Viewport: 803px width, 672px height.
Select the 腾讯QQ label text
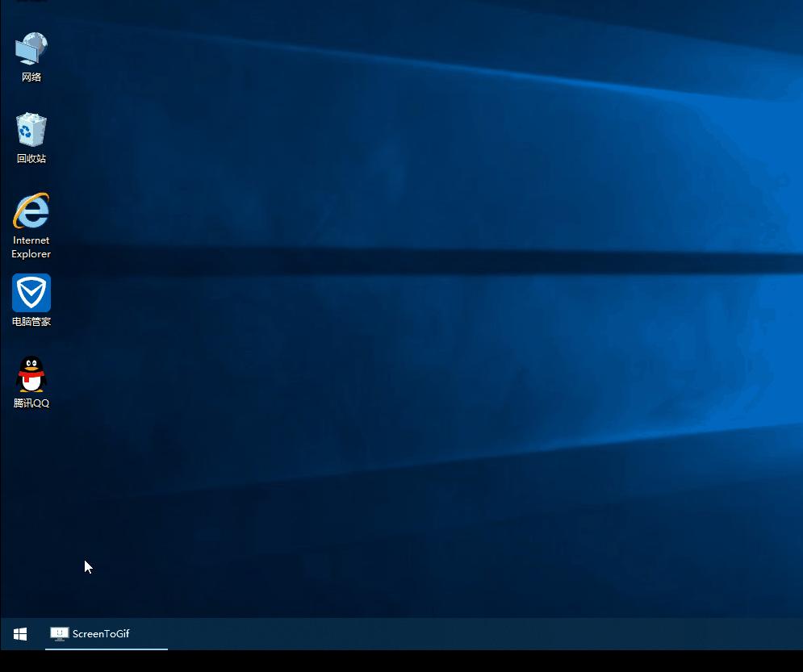(31, 402)
